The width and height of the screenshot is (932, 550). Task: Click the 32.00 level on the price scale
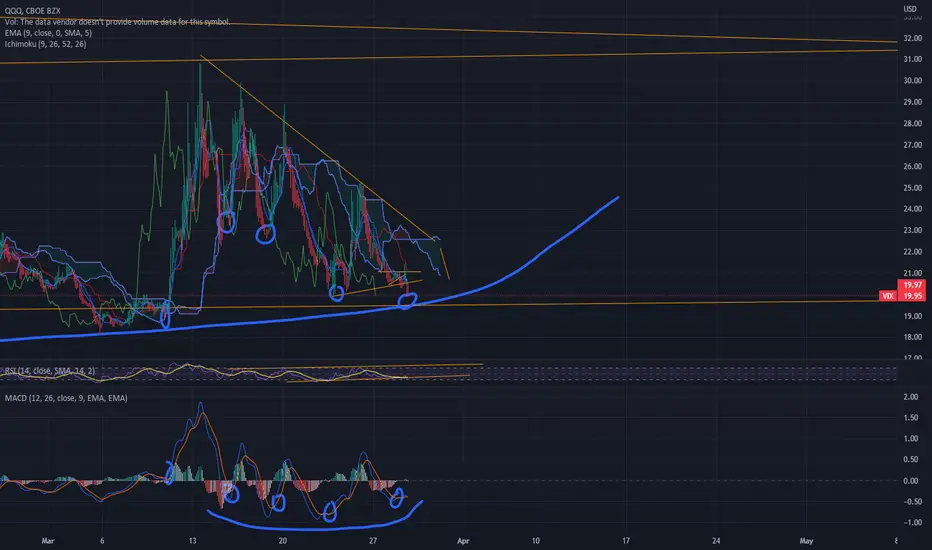click(912, 38)
